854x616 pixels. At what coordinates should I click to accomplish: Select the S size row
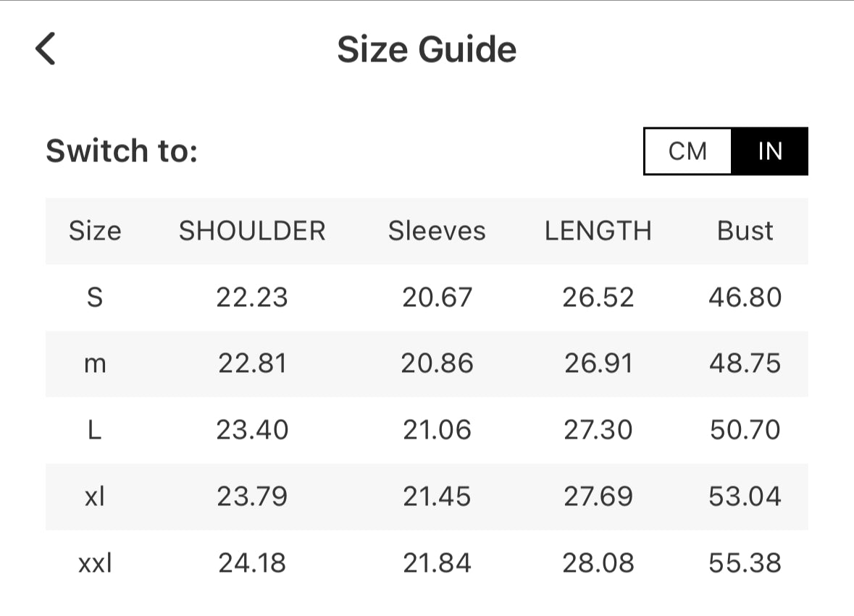click(95, 298)
